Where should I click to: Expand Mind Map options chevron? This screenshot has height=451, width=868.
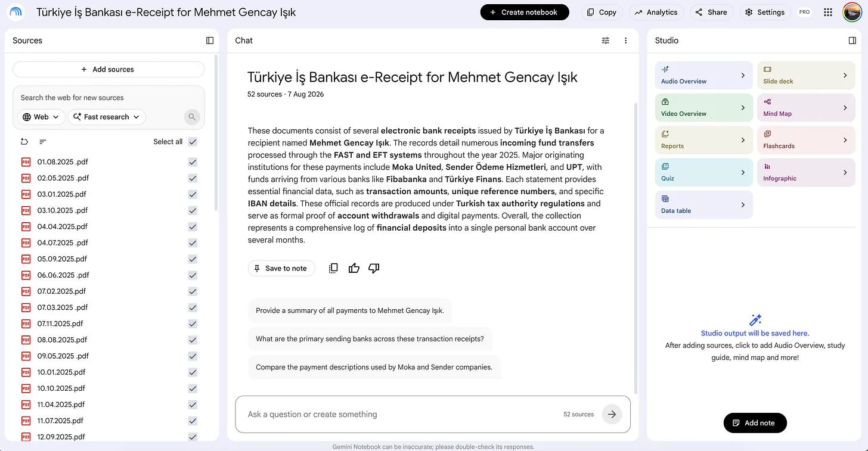[x=845, y=107]
